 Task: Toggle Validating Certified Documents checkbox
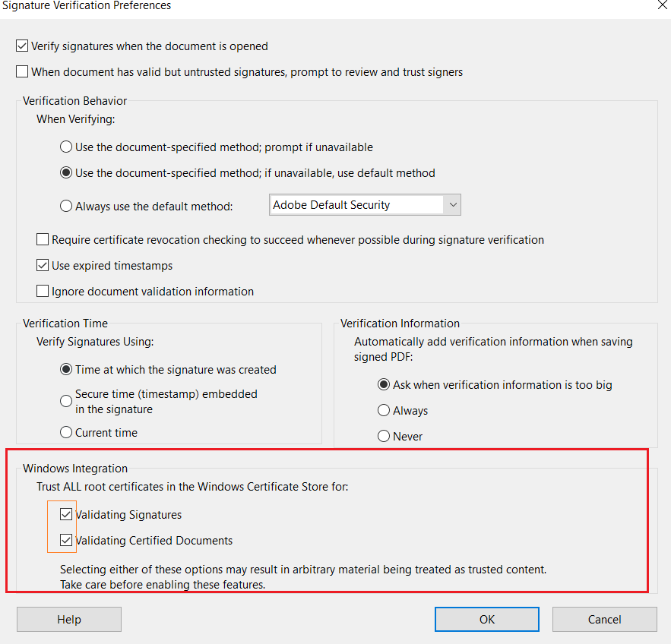point(67,541)
